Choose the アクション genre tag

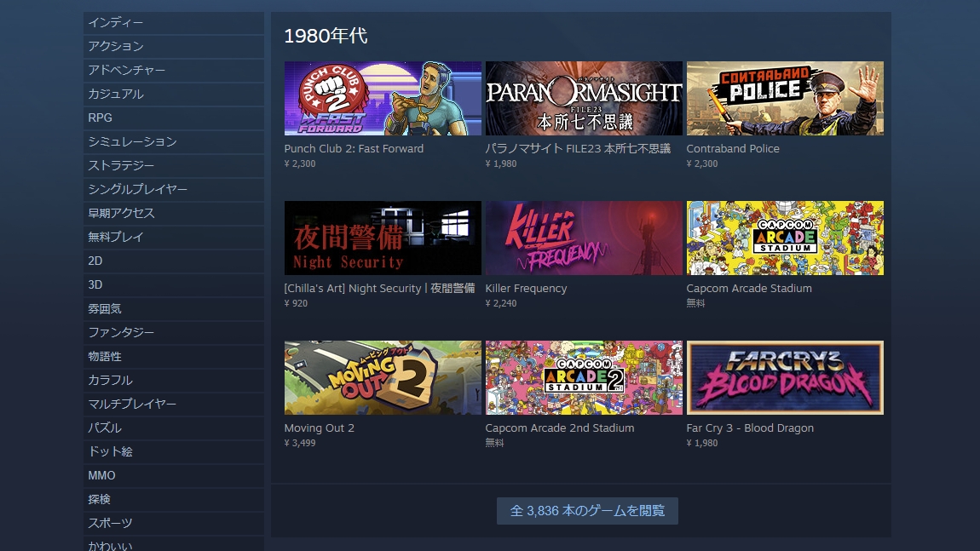click(174, 46)
